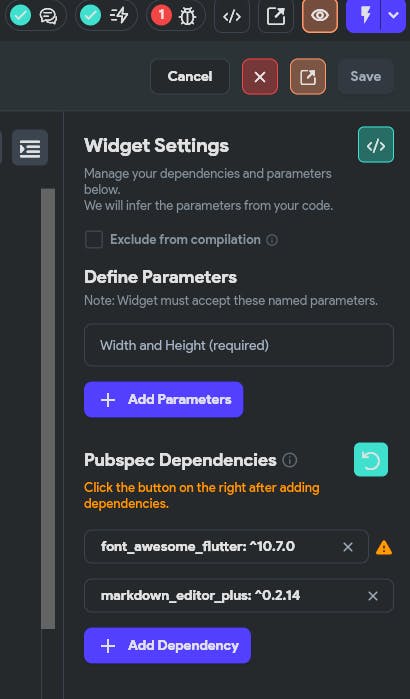Viewport: 410px width, 699px height.
Task: Click the orange warning triangle icon
Action: point(384,547)
